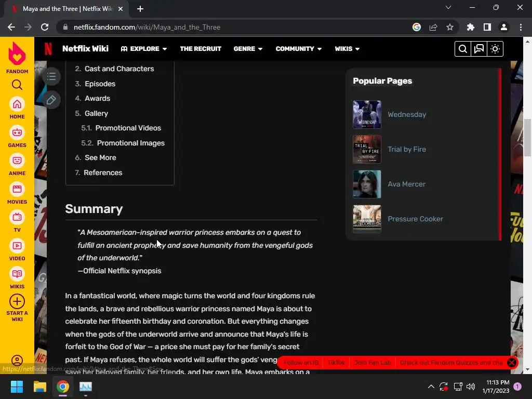The width and height of the screenshot is (532, 399).
Task: Click Join Fan Lab banner link
Action: (x=372, y=363)
